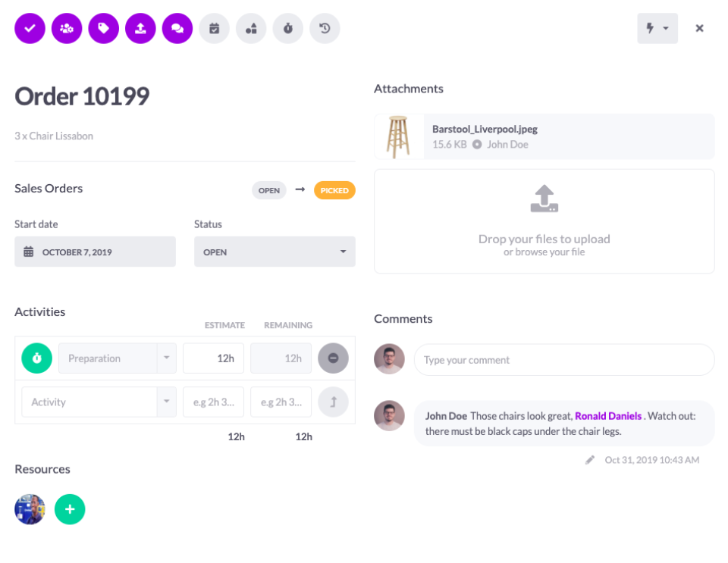Click the Type your comment field
Image resolution: width=728 pixels, height=563 pixels.
click(x=563, y=360)
